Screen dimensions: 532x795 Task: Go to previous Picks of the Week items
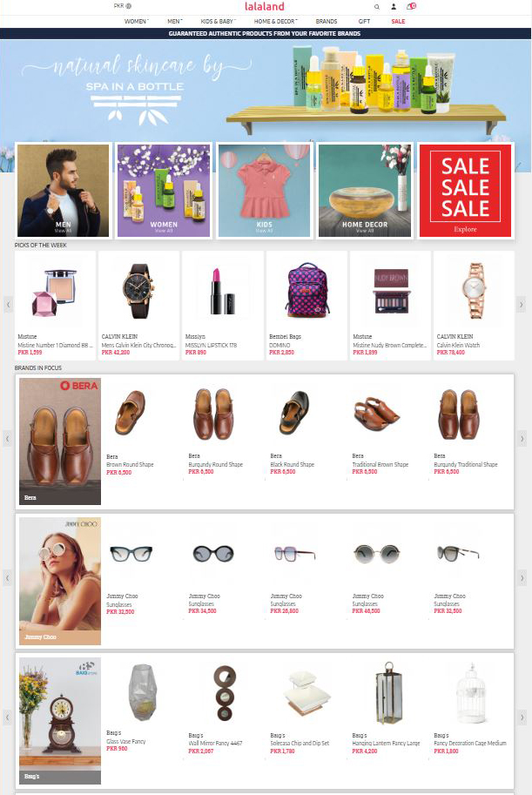[8, 305]
